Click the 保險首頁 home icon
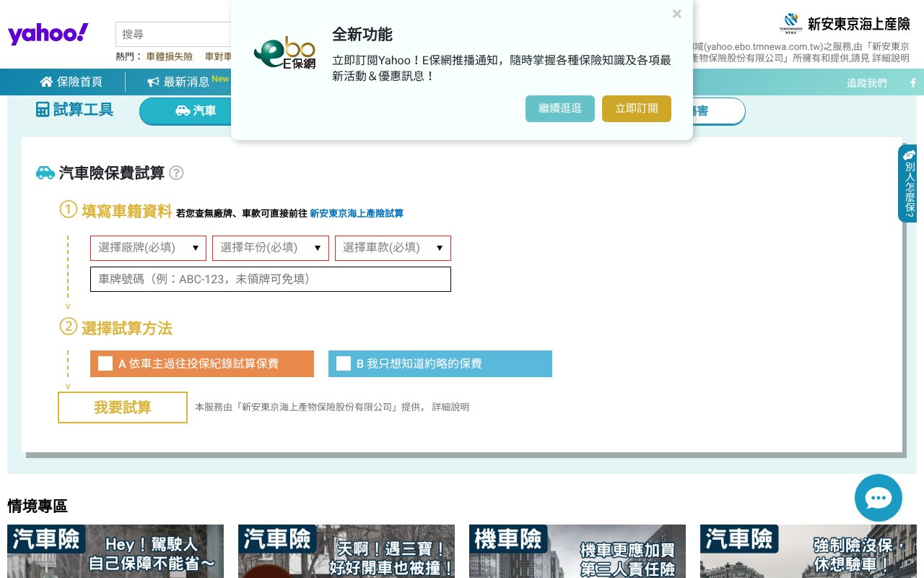924x578 pixels. [x=47, y=82]
